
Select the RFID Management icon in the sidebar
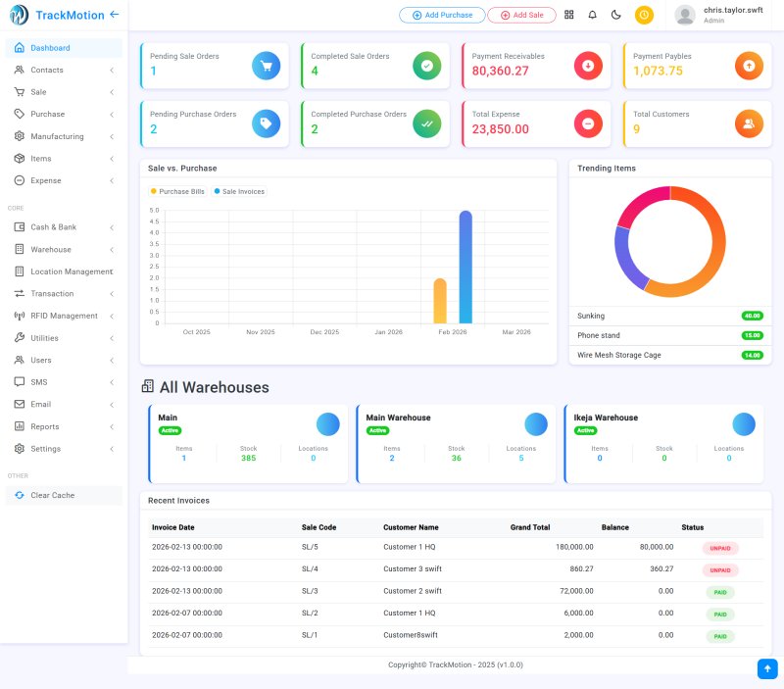point(19,316)
